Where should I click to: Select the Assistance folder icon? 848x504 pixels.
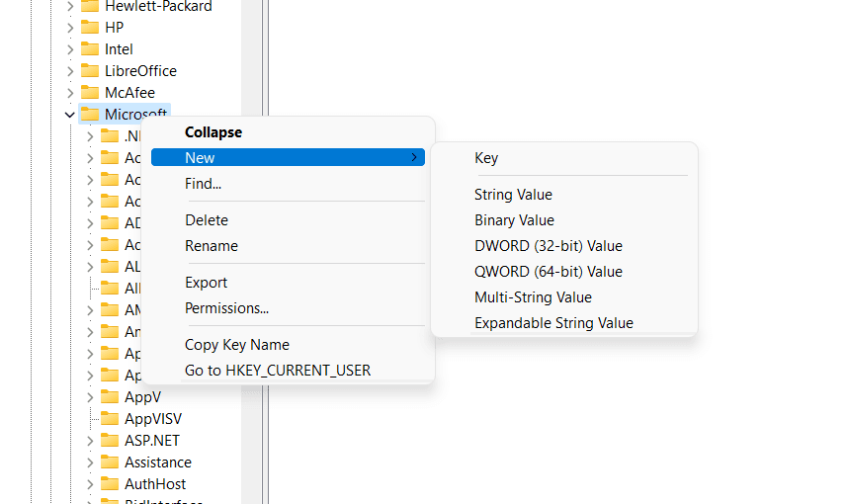point(110,462)
